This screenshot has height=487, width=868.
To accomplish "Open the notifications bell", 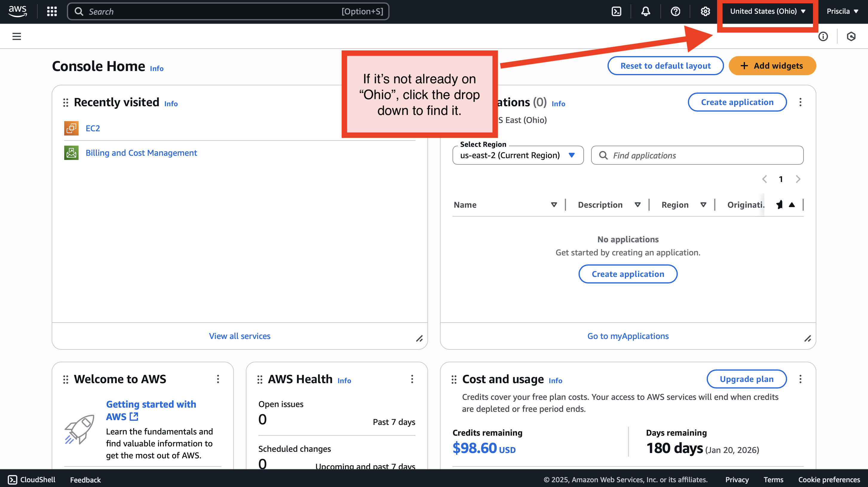I will click(x=645, y=11).
